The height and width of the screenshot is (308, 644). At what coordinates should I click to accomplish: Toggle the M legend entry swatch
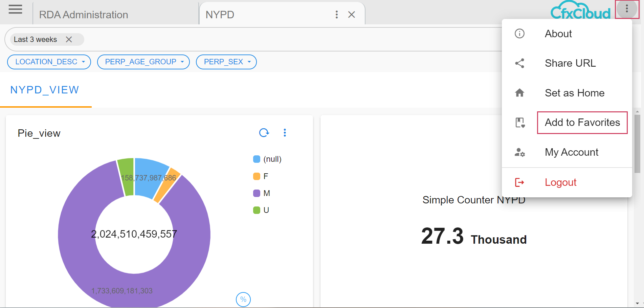[257, 193]
